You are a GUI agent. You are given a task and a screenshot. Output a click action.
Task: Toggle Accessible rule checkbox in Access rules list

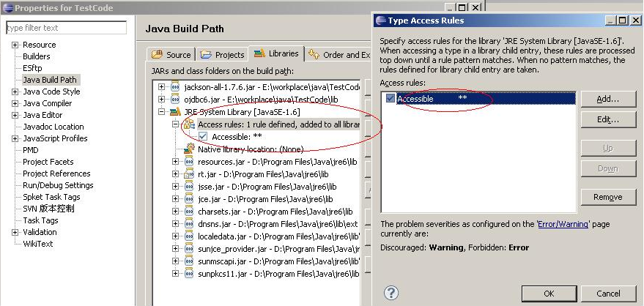tap(391, 98)
